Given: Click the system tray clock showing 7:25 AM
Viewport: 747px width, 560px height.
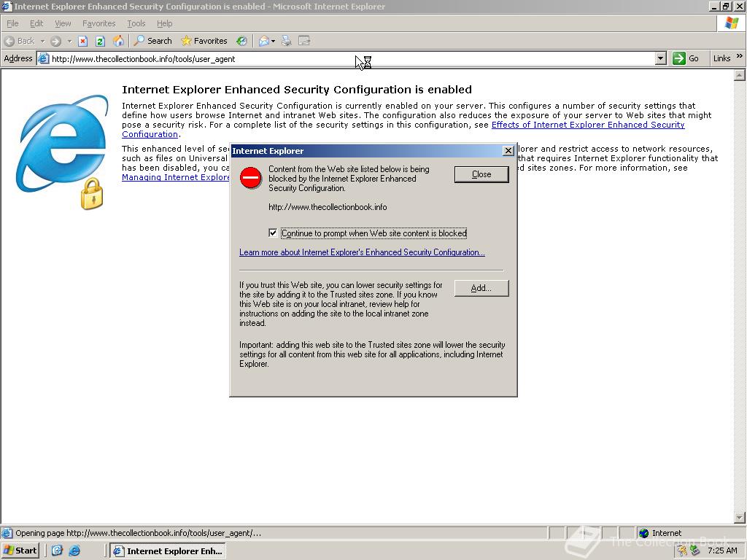Looking at the screenshot, I should pyautogui.click(x=722, y=551).
